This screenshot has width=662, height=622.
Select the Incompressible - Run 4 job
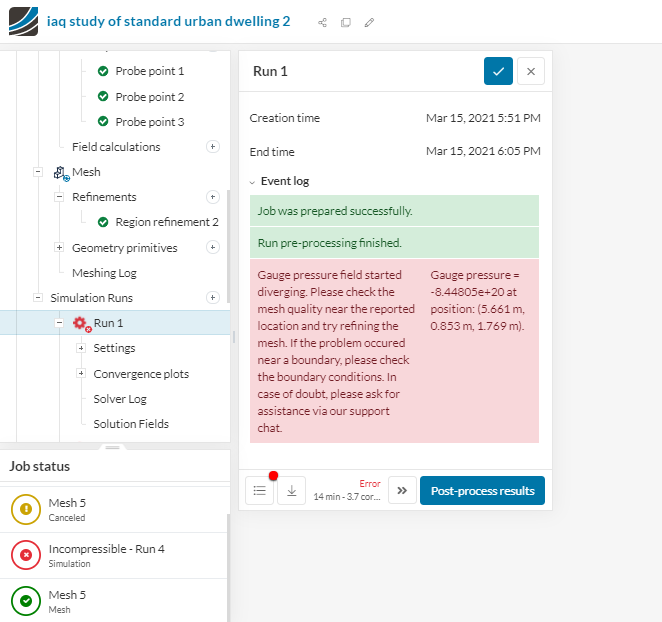106,553
